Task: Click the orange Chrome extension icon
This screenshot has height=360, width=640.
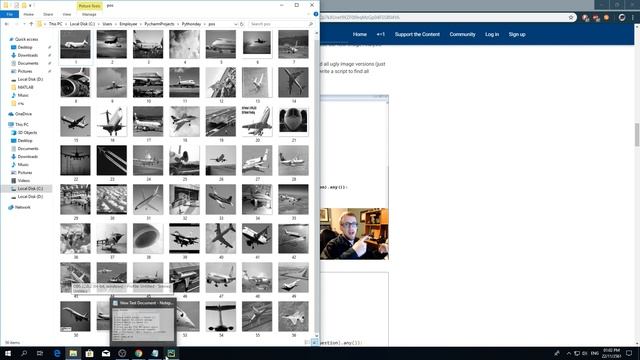Action: (x=607, y=18)
